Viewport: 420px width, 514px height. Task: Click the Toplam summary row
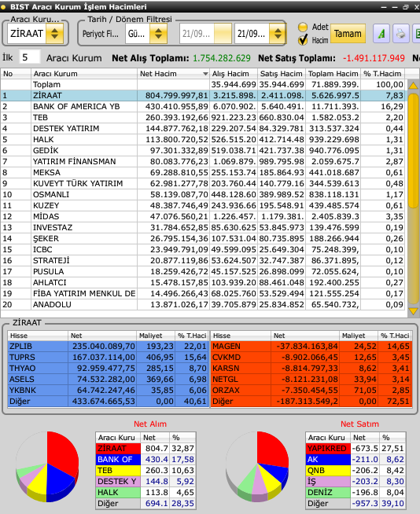(202, 85)
